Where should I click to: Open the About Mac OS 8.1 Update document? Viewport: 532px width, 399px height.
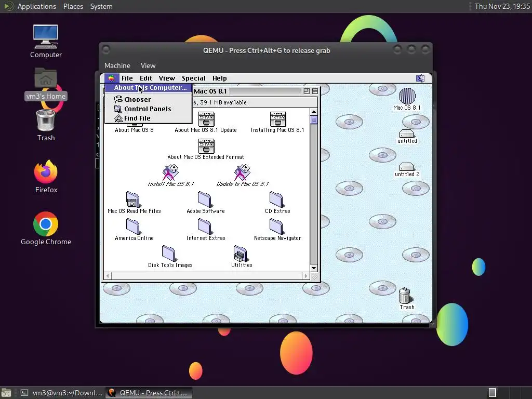coord(206,123)
